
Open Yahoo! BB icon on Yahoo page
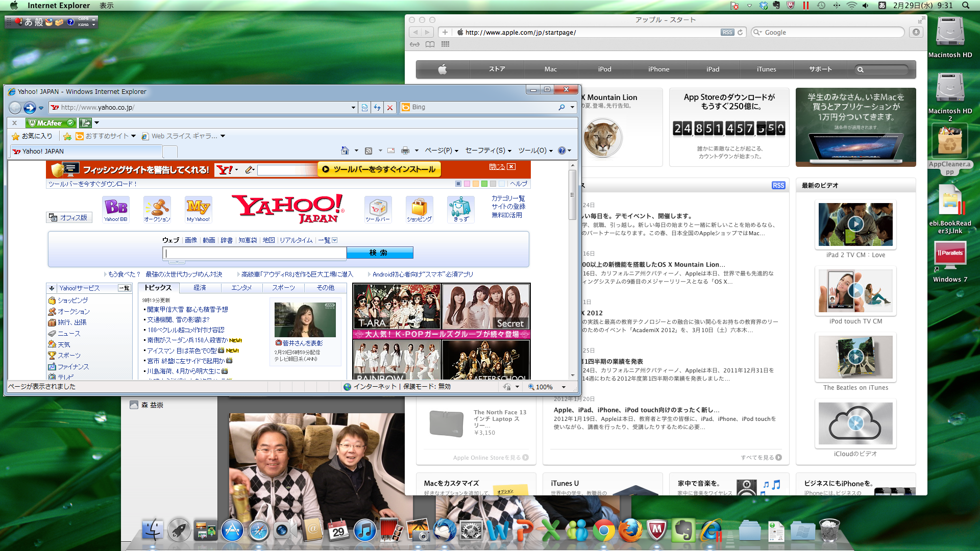(x=116, y=210)
